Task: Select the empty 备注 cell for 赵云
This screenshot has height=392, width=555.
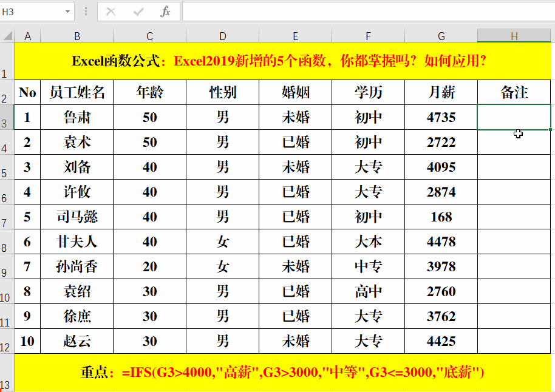Action: coord(514,341)
